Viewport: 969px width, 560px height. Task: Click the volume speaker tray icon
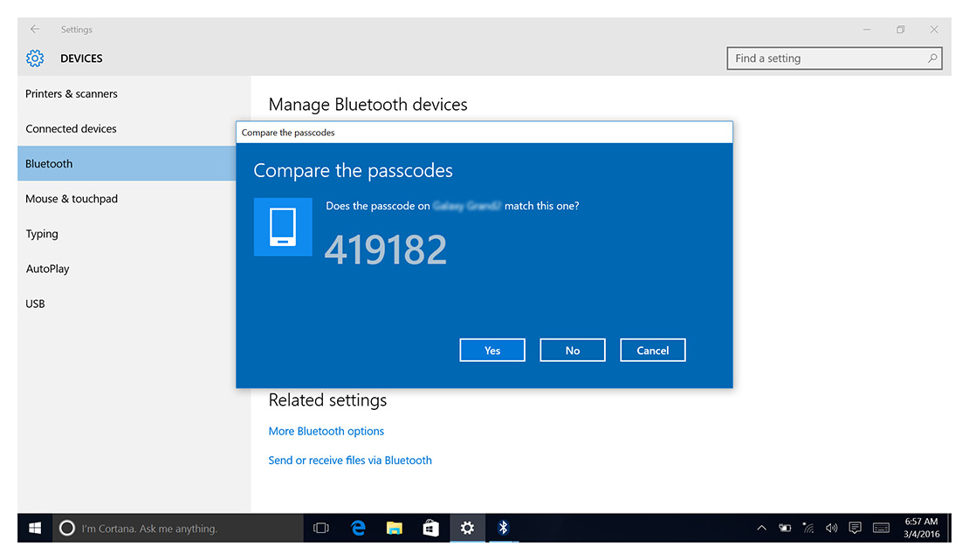(x=832, y=528)
